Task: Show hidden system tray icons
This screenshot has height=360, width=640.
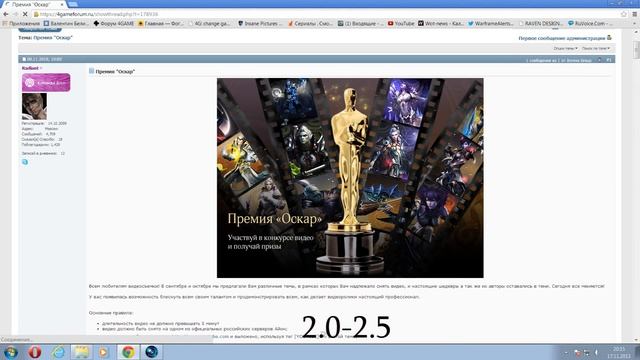Action: click(566, 352)
